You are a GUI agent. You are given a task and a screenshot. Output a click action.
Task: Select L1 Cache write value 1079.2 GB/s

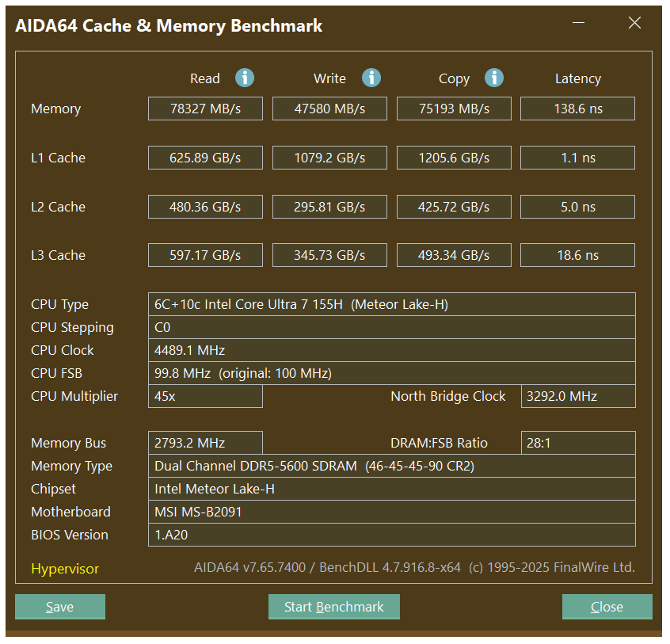click(330, 158)
